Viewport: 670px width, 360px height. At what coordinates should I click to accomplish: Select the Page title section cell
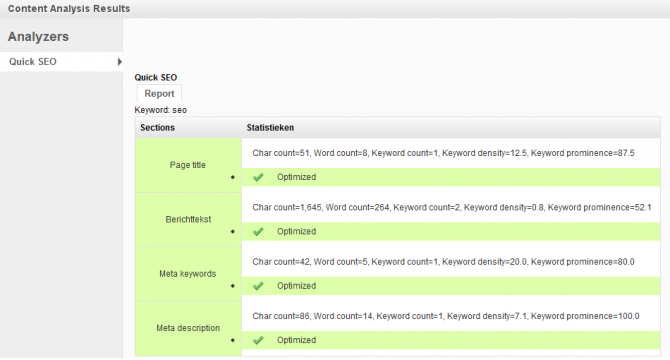coord(188,165)
